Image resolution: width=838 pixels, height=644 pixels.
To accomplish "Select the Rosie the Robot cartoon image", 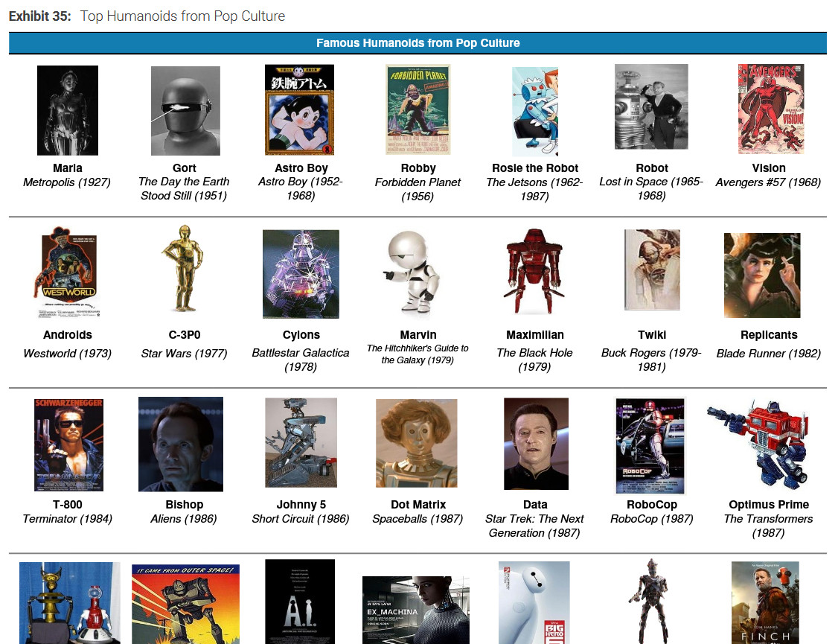I will [x=535, y=111].
